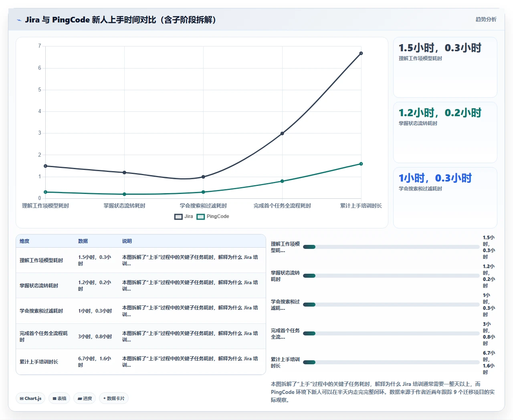
Task: Click the 掌握状态流转耗时 progress bar
Action: click(x=391, y=276)
